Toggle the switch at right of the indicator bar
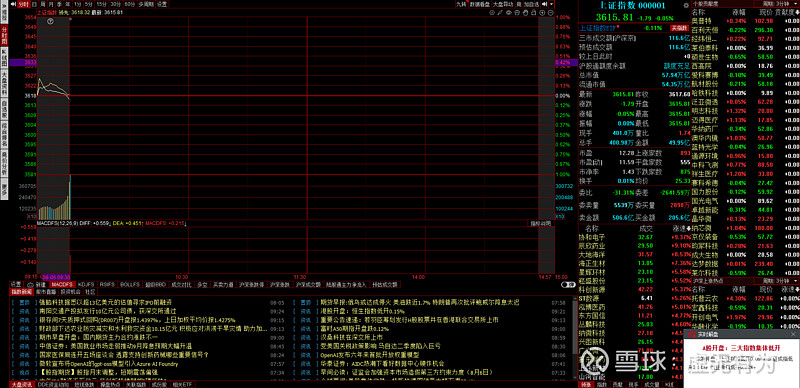800x388 pixels. 566,284
